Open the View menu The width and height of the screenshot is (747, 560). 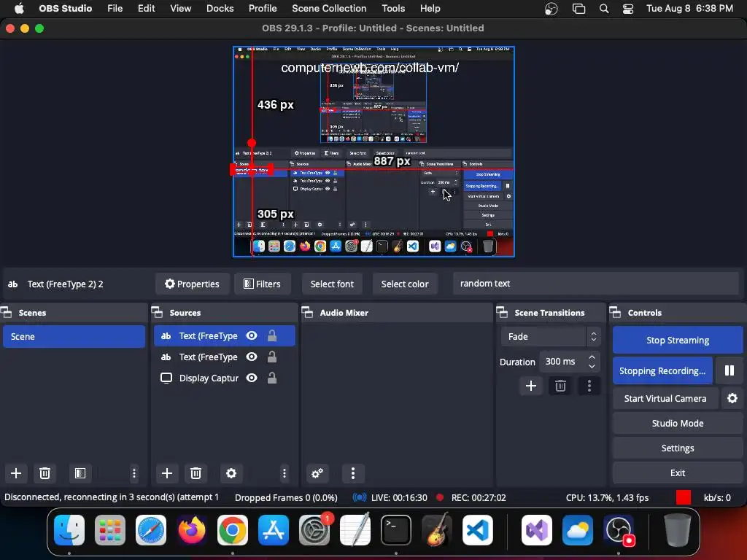pos(181,9)
